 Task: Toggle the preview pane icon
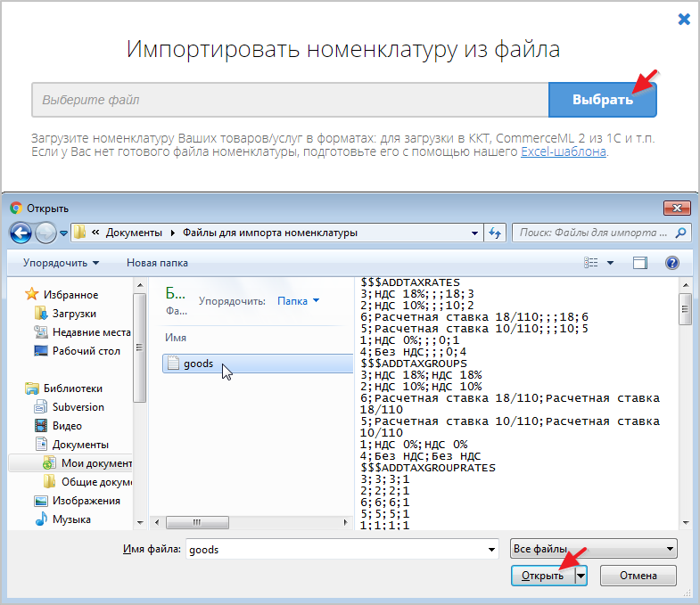click(639, 263)
